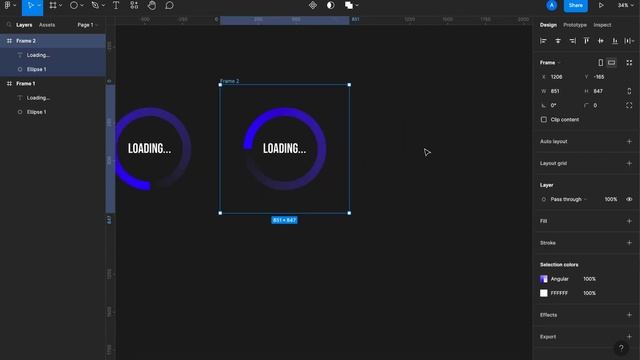
Task: Click the width W field
Action: pyautogui.click(x=559, y=91)
